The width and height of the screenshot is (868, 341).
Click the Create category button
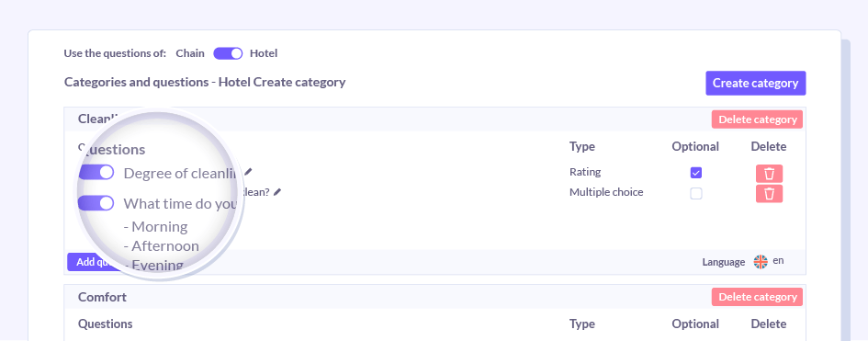pyautogui.click(x=756, y=83)
